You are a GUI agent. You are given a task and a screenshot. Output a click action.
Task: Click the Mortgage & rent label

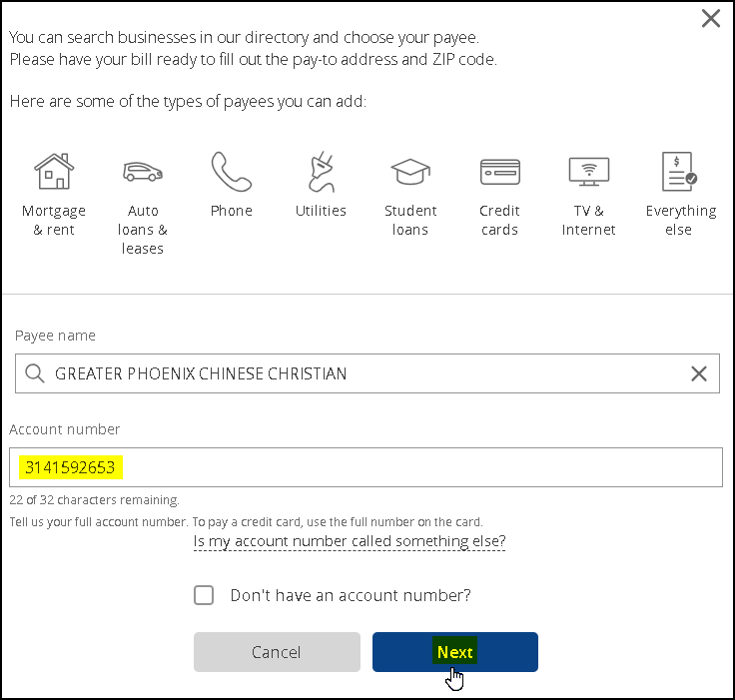(54, 220)
